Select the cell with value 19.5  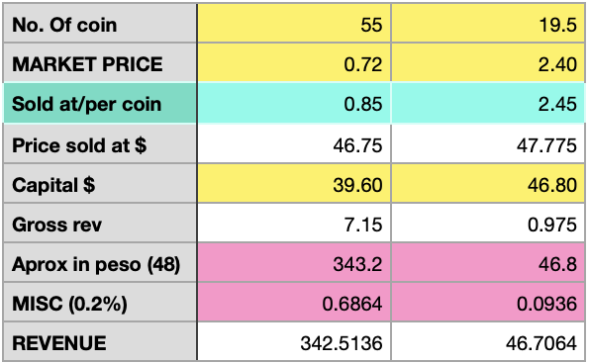[488, 23]
